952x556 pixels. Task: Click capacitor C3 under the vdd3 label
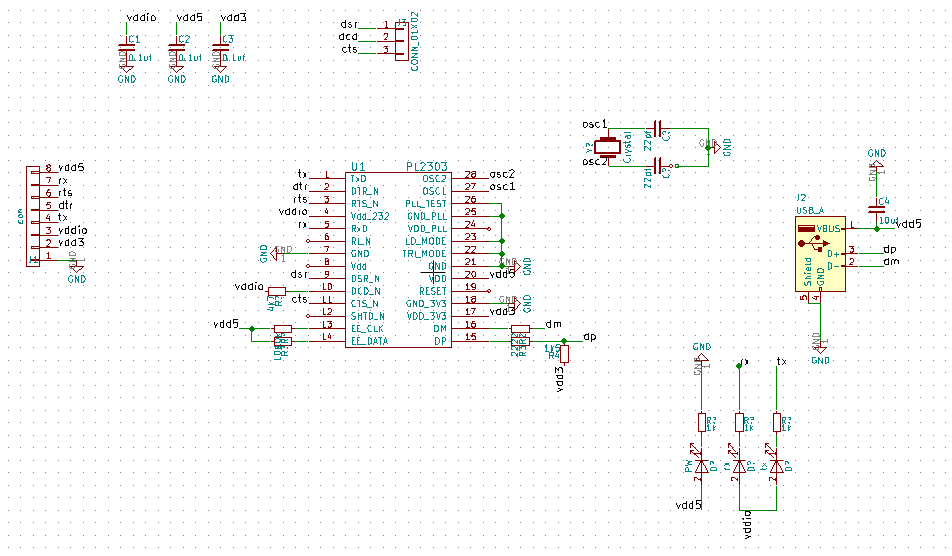coord(222,47)
